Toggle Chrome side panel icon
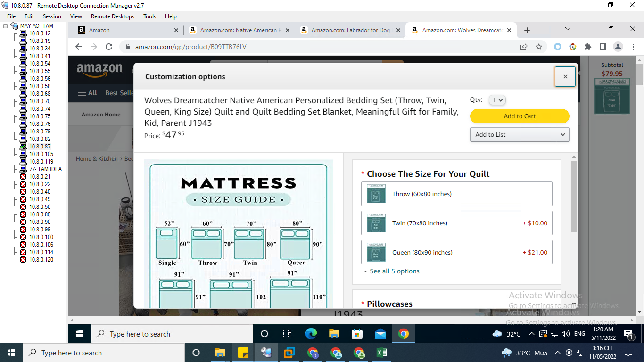The width and height of the screenshot is (644, 362). tap(603, 47)
